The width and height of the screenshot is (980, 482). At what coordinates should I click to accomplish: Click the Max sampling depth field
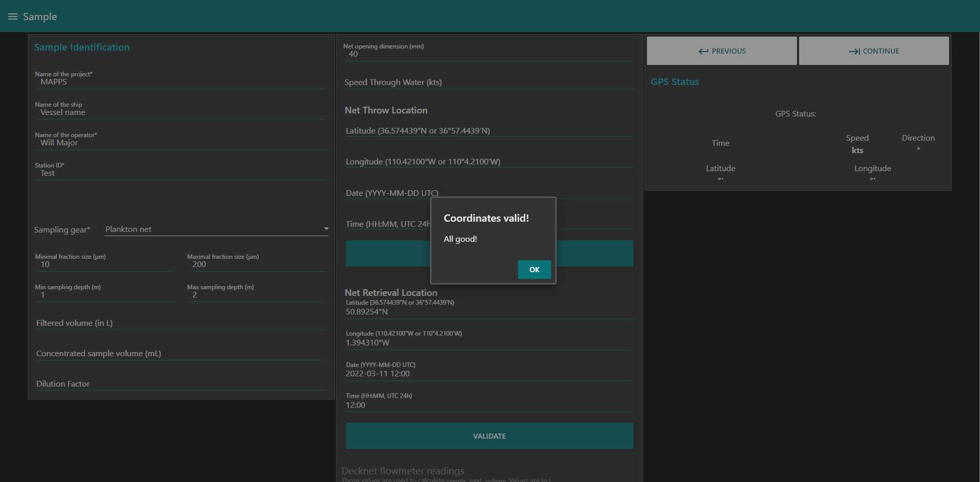(x=256, y=295)
